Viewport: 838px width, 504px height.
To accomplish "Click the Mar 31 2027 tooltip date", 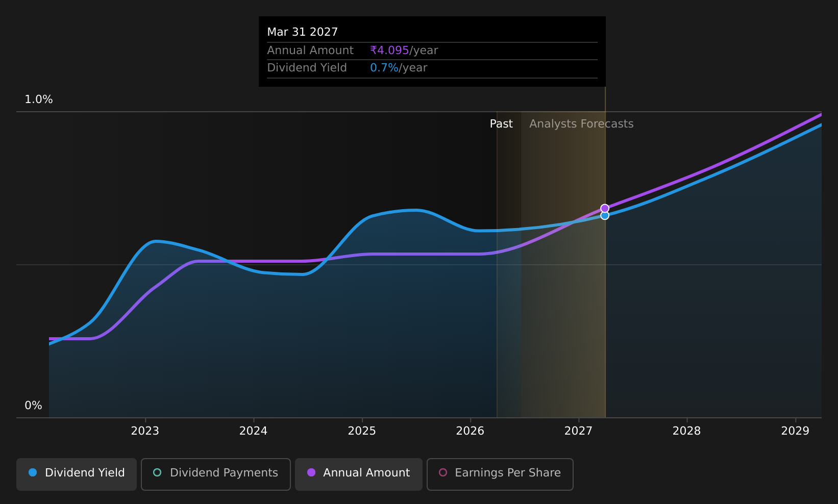I will coord(303,32).
